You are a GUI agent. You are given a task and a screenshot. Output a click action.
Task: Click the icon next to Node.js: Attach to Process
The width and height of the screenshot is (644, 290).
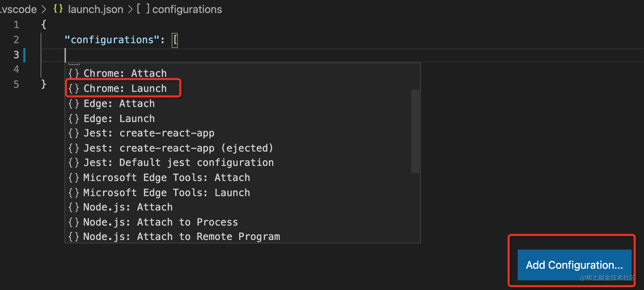73,222
